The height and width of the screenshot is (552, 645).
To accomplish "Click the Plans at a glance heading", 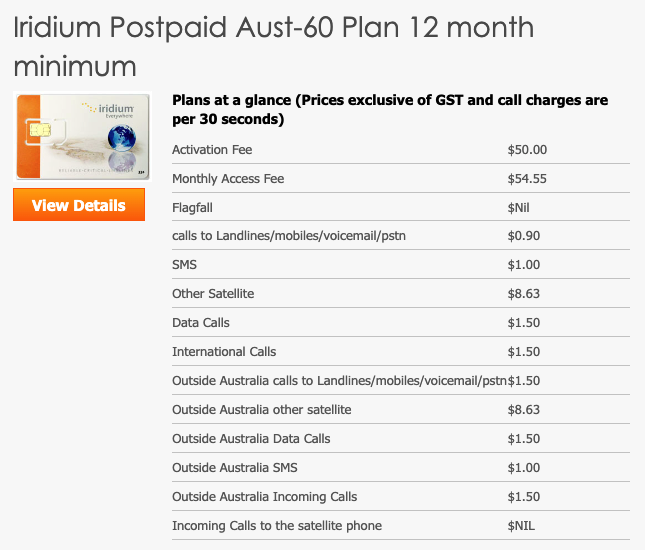I will click(390, 109).
